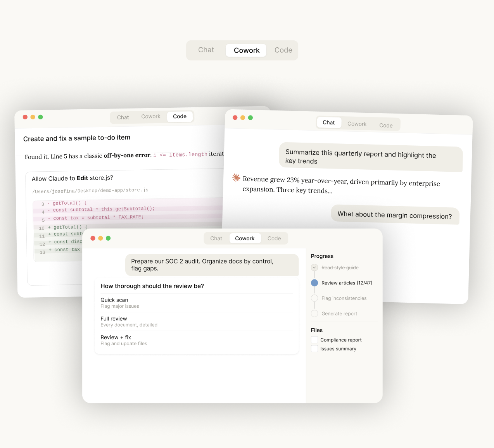Switch to Chat in the large top selector
This screenshot has height=448, width=494.
pos(206,50)
